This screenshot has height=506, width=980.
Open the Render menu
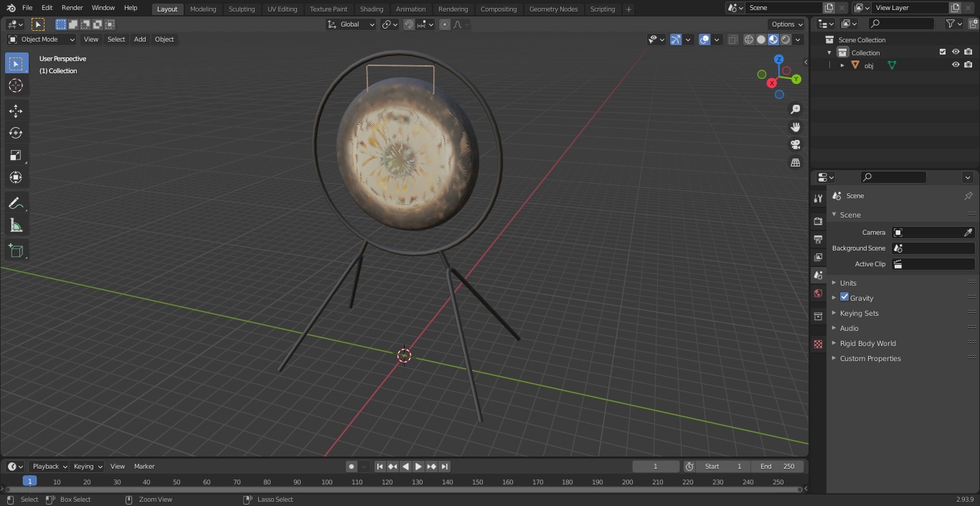pyautogui.click(x=72, y=8)
